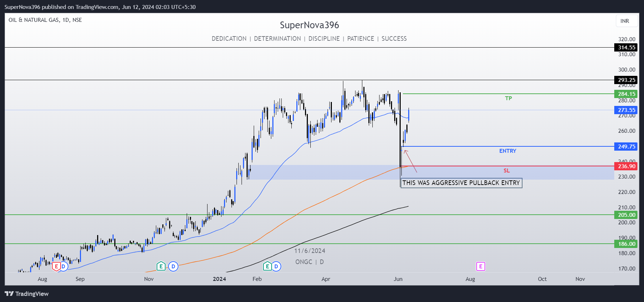Select the green 186.00 price label
Screen dimensions: 644x302
626,244
